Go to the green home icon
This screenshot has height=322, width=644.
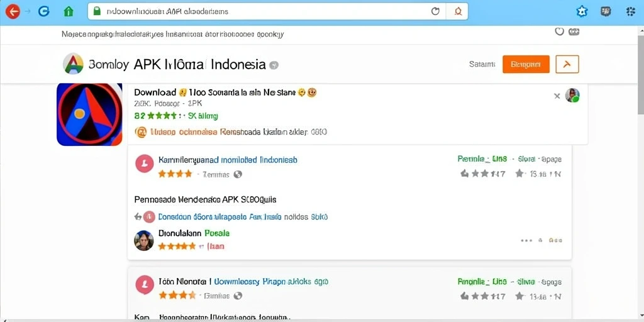[x=69, y=11]
